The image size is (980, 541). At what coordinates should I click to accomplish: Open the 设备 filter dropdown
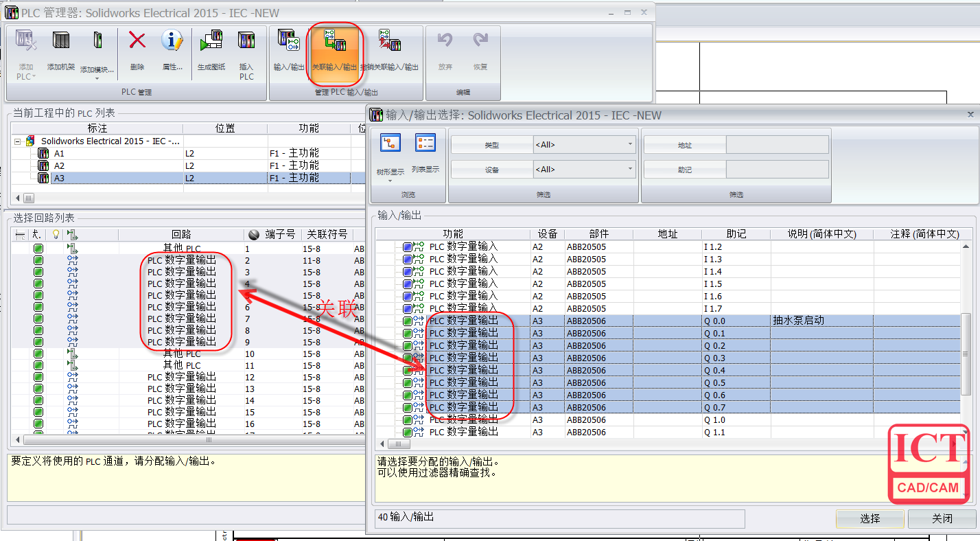[584, 169]
